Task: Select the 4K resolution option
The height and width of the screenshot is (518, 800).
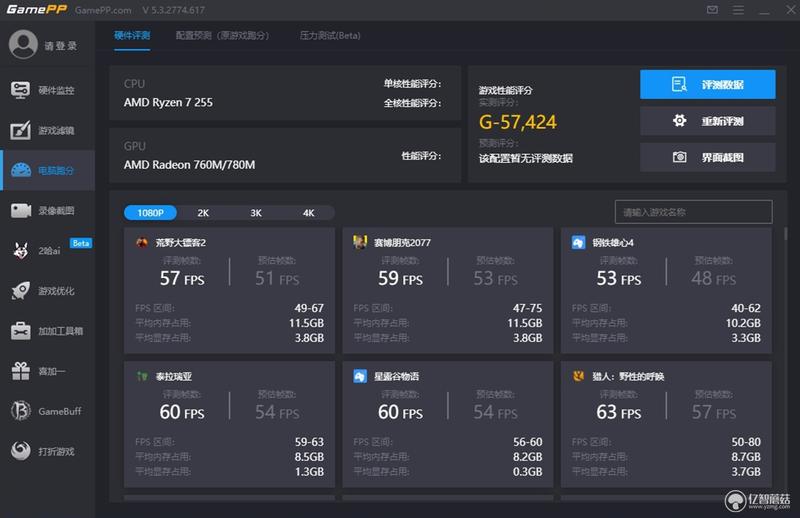Action: tap(309, 213)
